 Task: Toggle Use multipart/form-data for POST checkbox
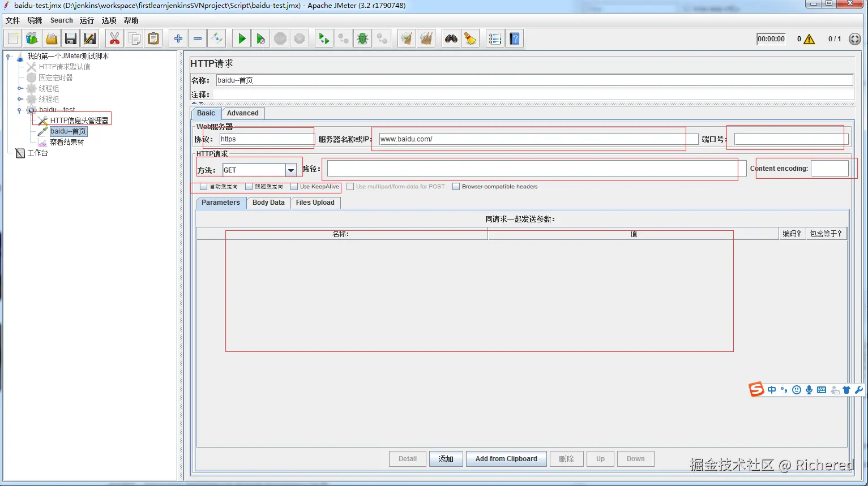[x=350, y=187]
